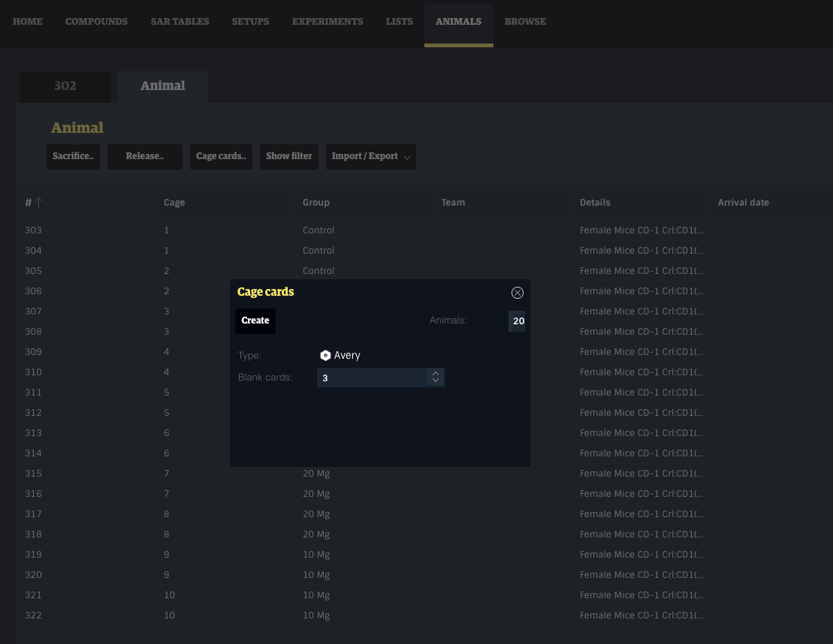
Task: Click the Arrival date column header
Action: [x=743, y=203]
